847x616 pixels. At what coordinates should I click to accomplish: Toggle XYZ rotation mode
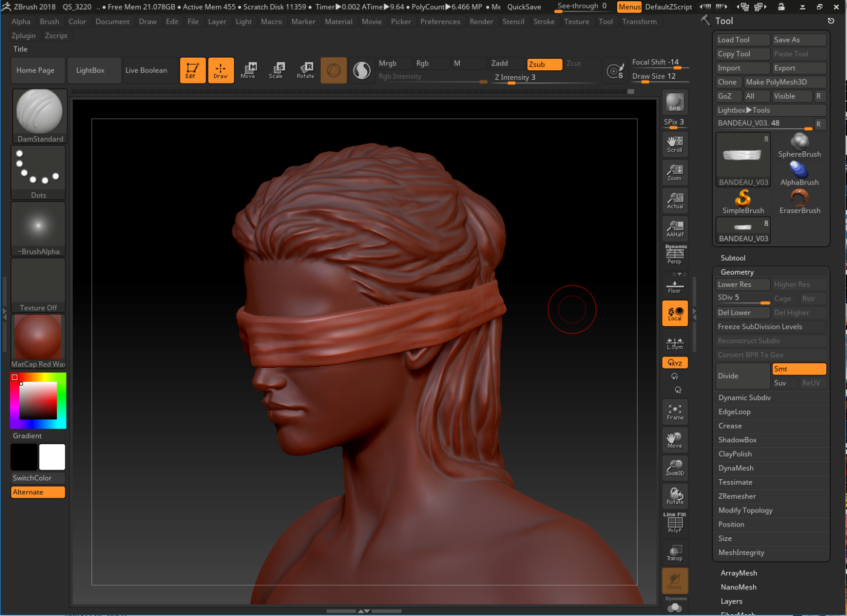click(x=675, y=362)
